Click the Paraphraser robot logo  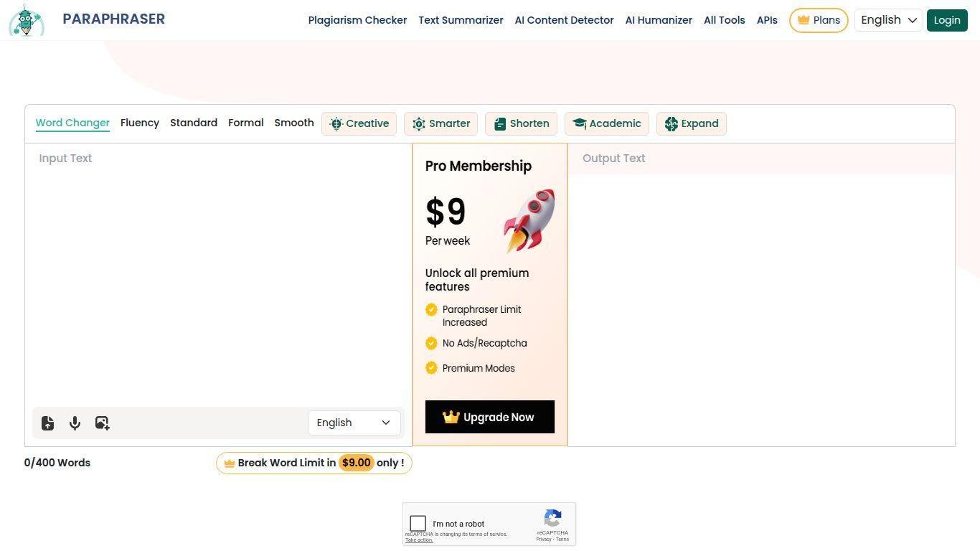coord(27,20)
